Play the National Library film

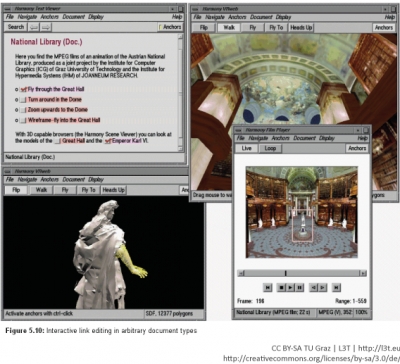coord(290,287)
